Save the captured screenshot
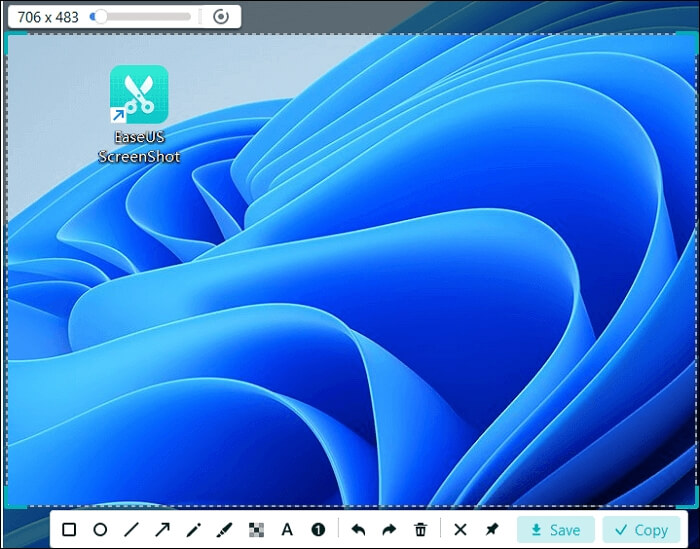Image resolution: width=700 pixels, height=549 pixels. coord(556,530)
